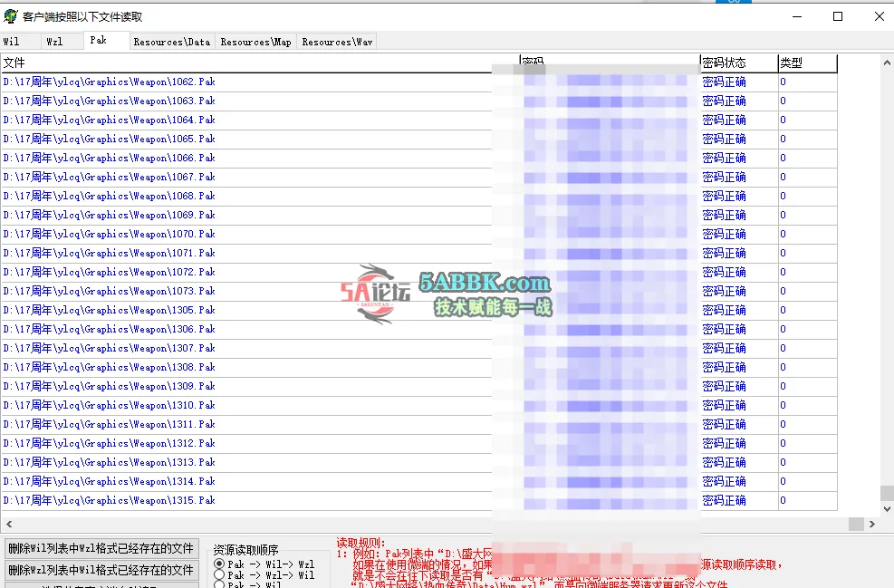The image size is (894, 588).
Task: Maximize the window
Action: click(838, 16)
